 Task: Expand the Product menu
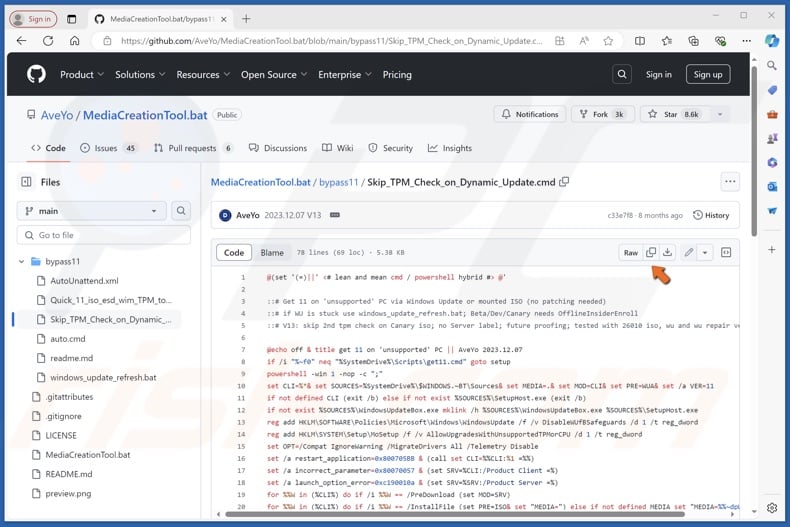tap(81, 74)
